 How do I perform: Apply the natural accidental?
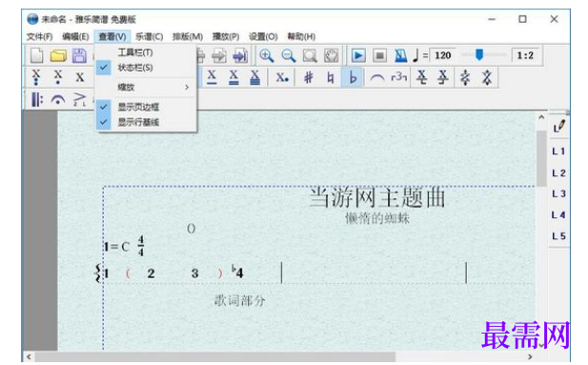[331, 77]
